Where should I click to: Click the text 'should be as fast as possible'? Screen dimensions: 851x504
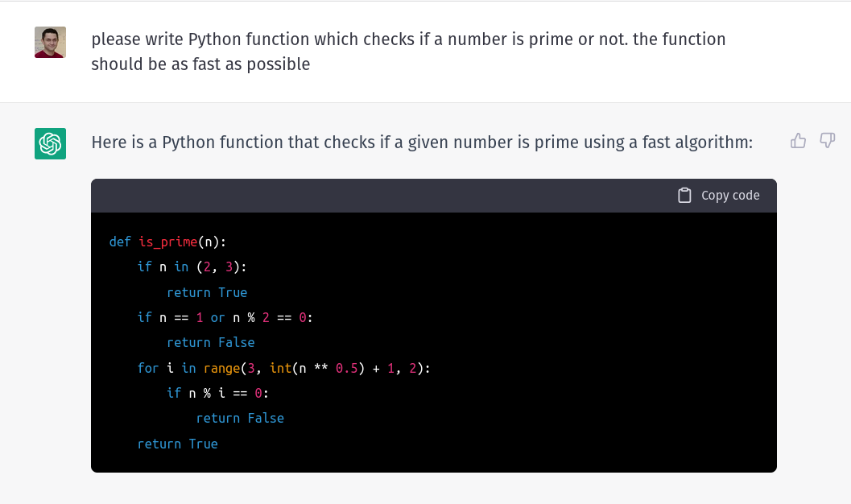coord(200,64)
